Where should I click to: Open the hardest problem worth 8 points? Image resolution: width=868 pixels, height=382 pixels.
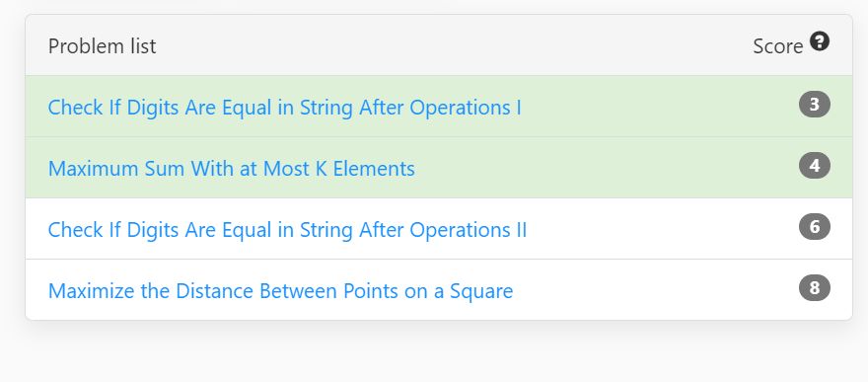pos(281,290)
